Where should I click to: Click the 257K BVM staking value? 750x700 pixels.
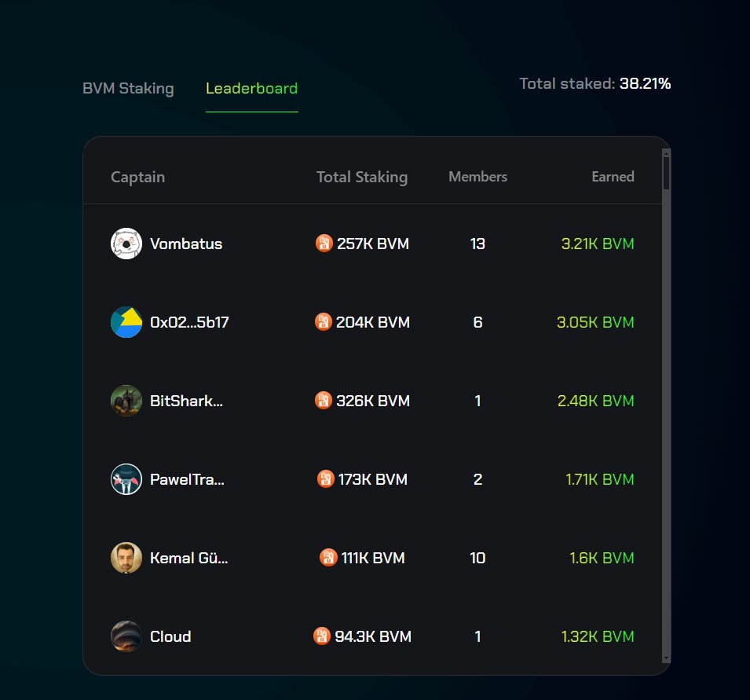373,244
